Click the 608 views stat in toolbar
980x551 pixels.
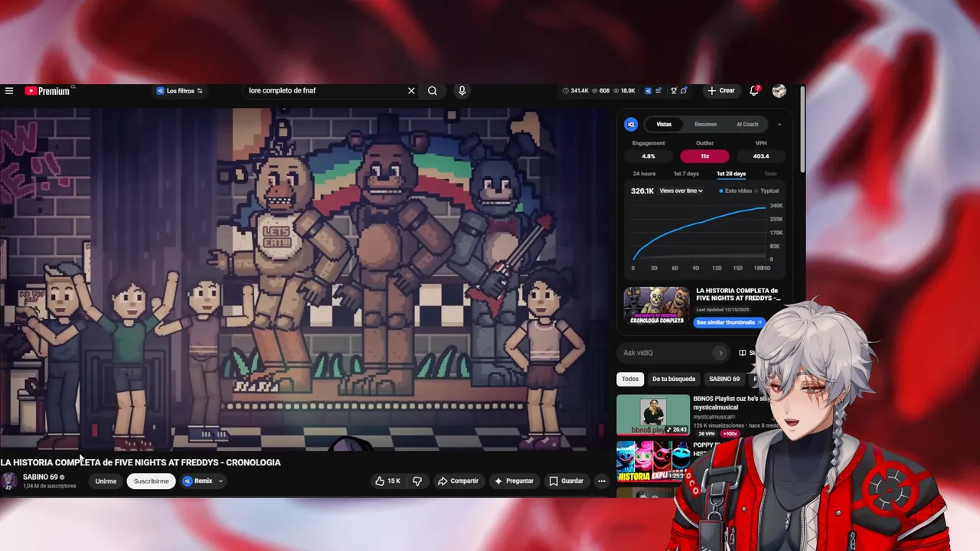601,90
